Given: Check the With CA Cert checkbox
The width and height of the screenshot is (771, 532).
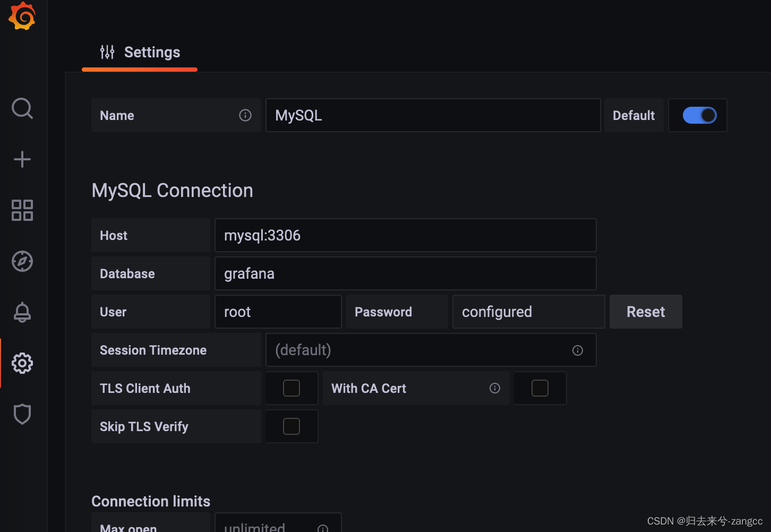Looking at the screenshot, I should pyautogui.click(x=540, y=388).
